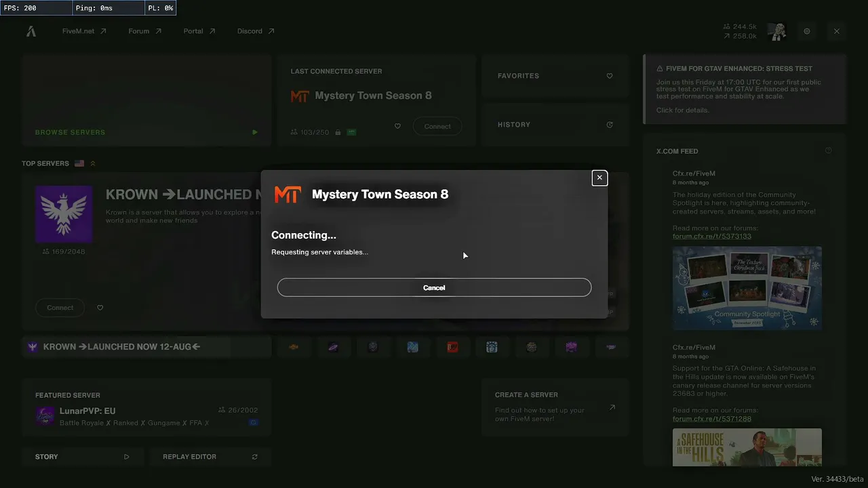Select the second server icon in the server strip

(333, 347)
